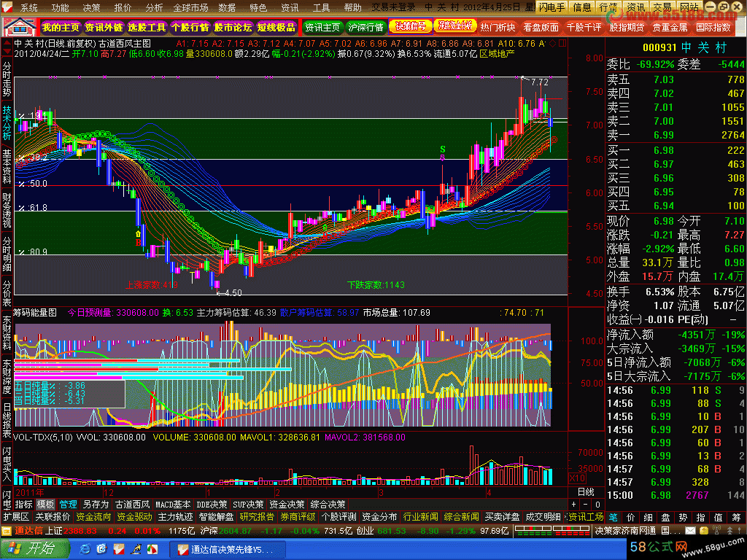Switch to 指标 tab below chart
The width and height of the screenshot is (747, 560).
click(24, 505)
